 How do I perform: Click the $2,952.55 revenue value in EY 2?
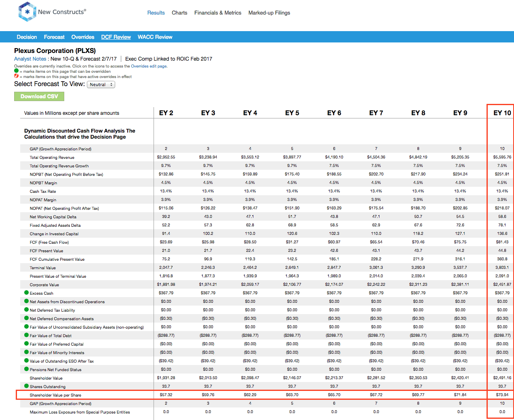pos(166,157)
